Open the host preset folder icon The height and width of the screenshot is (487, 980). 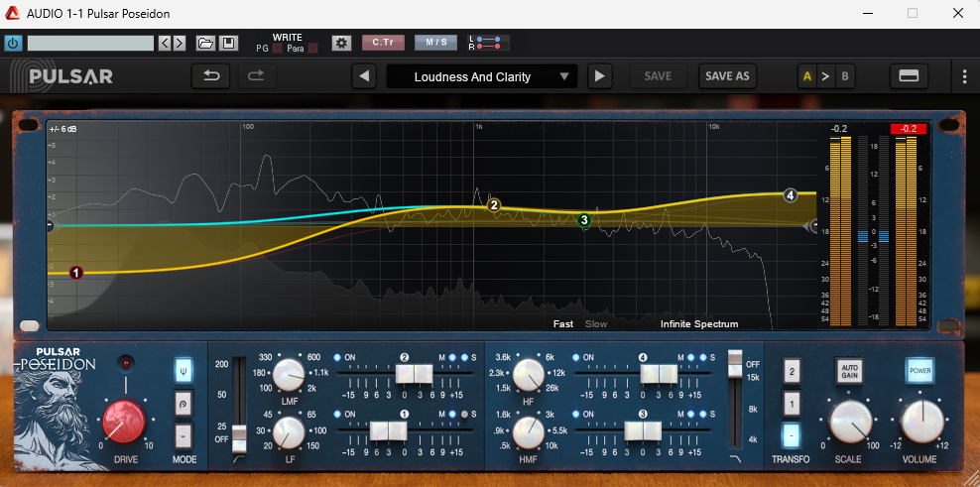205,43
